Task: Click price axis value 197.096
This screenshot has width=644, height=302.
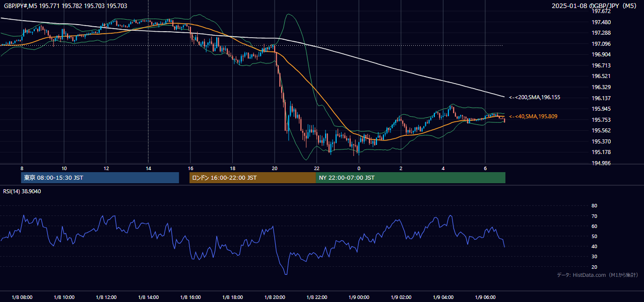Action: click(x=601, y=44)
